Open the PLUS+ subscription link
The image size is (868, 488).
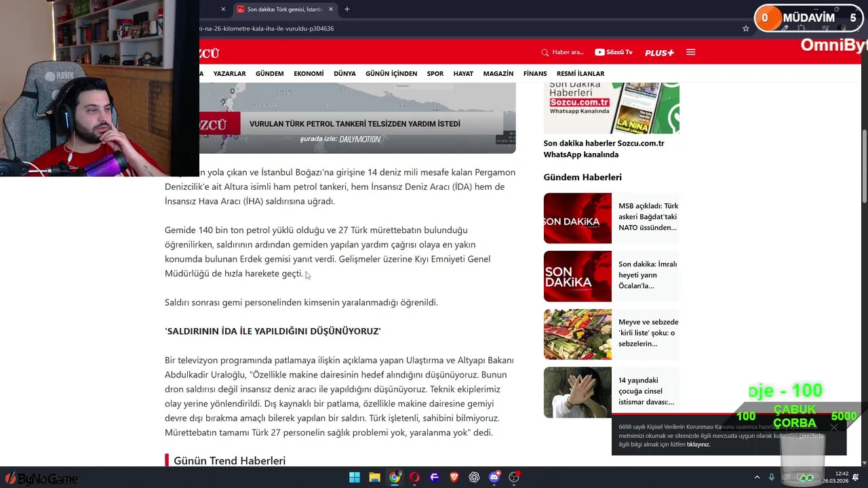pyautogui.click(x=659, y=52)
